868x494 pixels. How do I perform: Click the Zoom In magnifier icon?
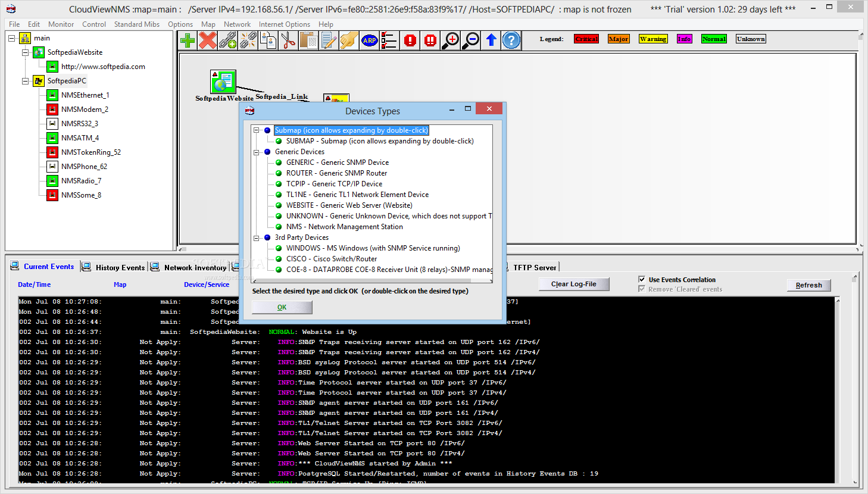tap(451, 40)
